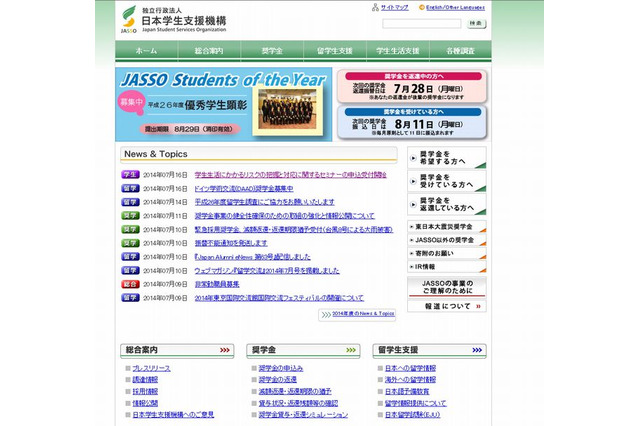Select the 奨学金 navigation tab

(272, 51)
